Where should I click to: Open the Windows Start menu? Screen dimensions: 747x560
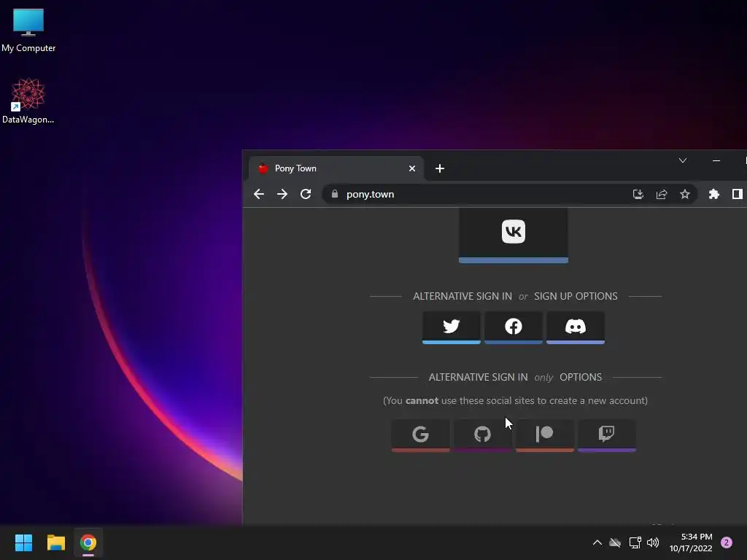point(23,542)
